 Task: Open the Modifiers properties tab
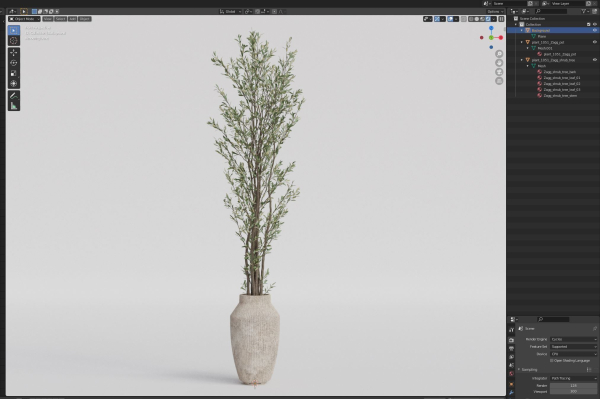pos(512,392)
